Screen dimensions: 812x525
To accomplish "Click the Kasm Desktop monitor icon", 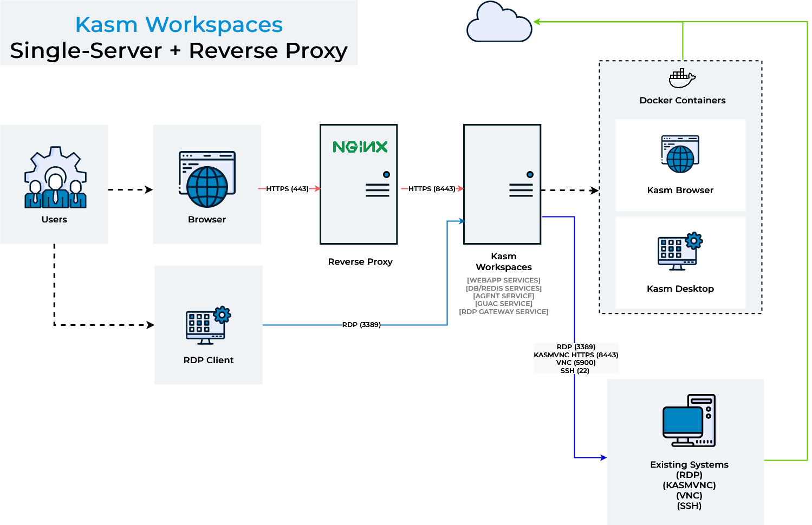I will point(677,250).
